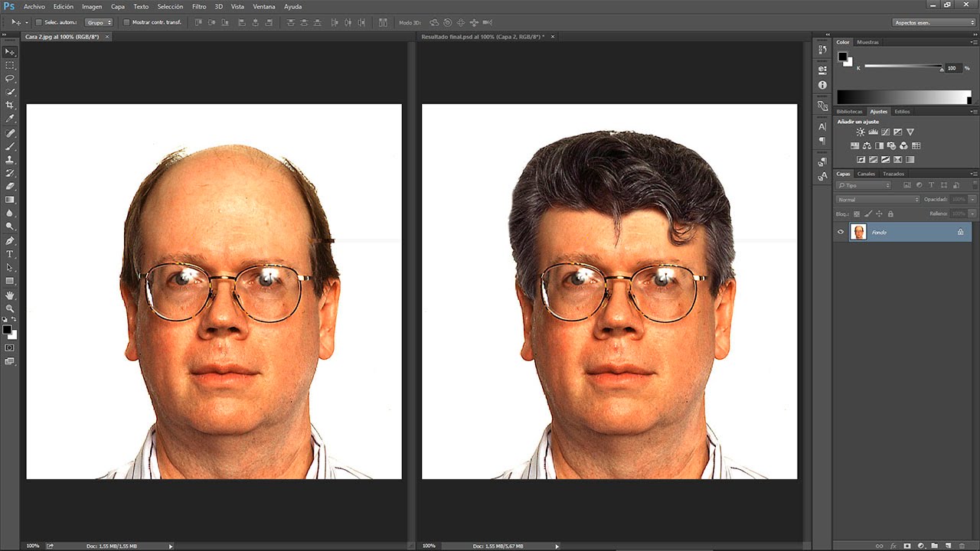This screenshot has height=551, width=980.
Task: Toggle visibility of the Fondo layer
Action: click(x=841, y=232)
